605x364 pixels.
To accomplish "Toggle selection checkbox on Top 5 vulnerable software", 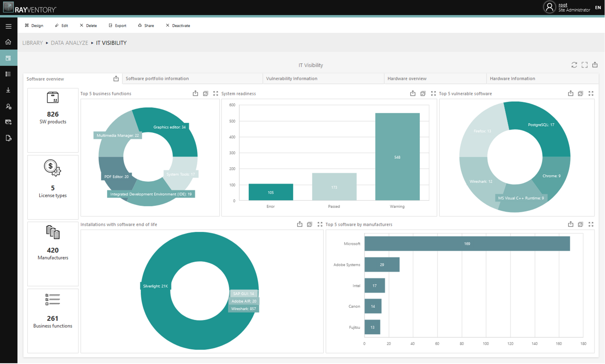I will pos(580,94).
